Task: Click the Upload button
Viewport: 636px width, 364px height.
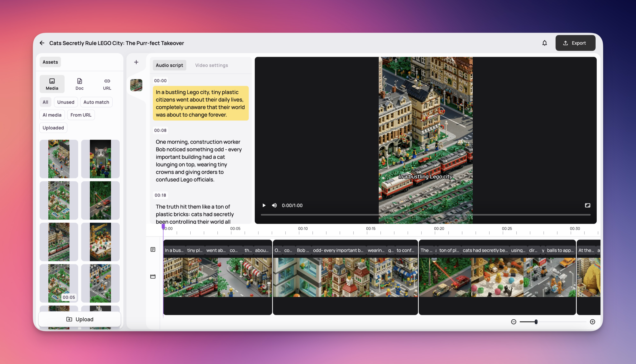Action: click(x=79, y=319)
